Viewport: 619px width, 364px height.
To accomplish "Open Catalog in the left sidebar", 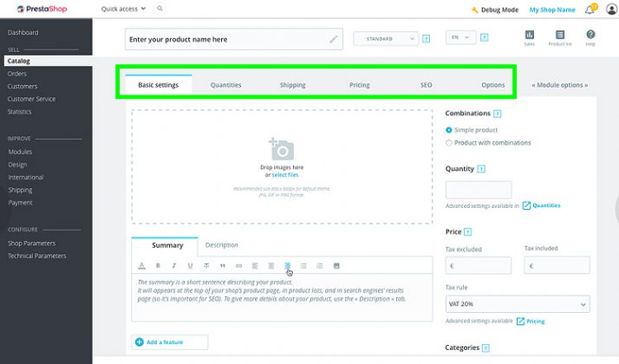I will pos(18,62).
